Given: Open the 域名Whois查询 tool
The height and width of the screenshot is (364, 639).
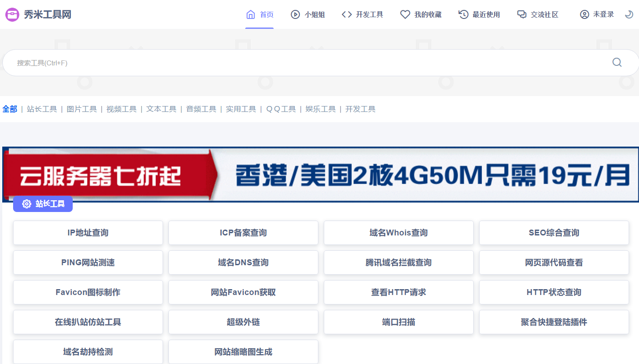Looking at the screenshot, I should pos(399,233).
